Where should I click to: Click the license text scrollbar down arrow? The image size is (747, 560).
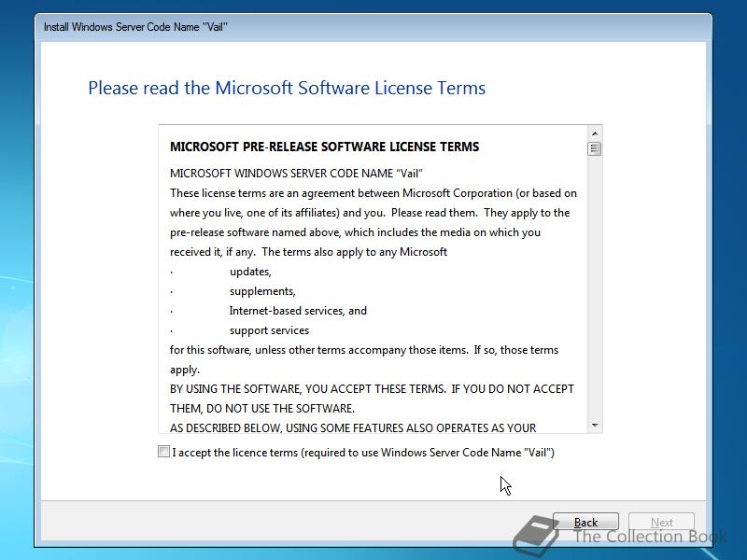tap(594, 426)
